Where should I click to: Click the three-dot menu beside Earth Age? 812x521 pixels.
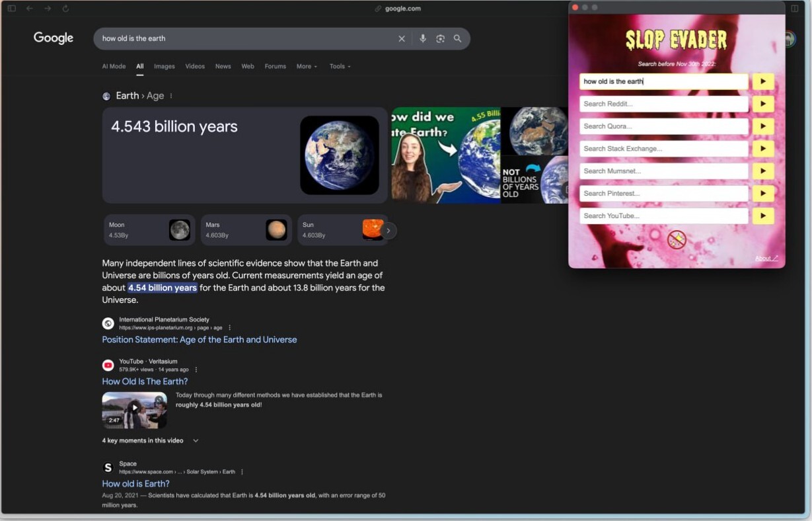[171, 96]
